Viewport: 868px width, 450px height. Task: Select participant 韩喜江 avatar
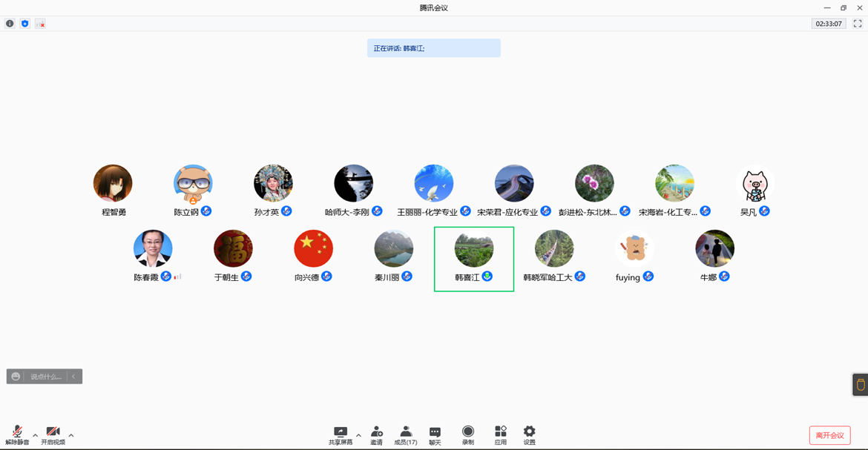[474, 250]
